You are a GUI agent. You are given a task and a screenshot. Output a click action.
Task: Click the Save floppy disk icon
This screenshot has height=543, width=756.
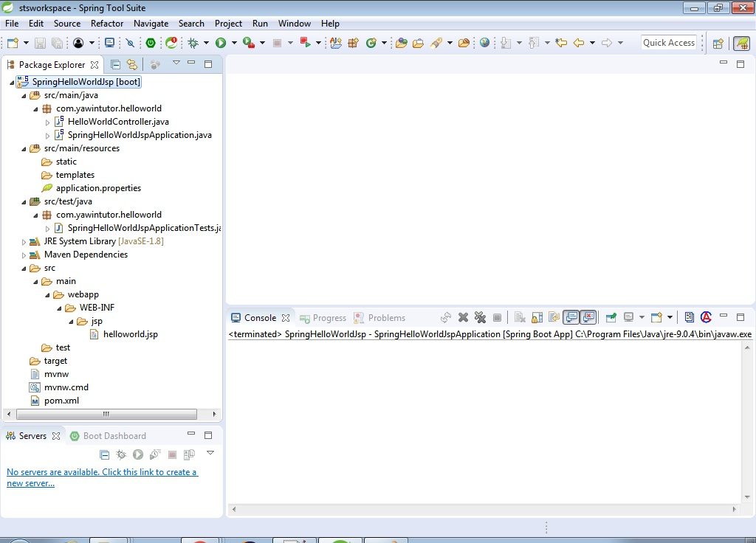(40, 43)
